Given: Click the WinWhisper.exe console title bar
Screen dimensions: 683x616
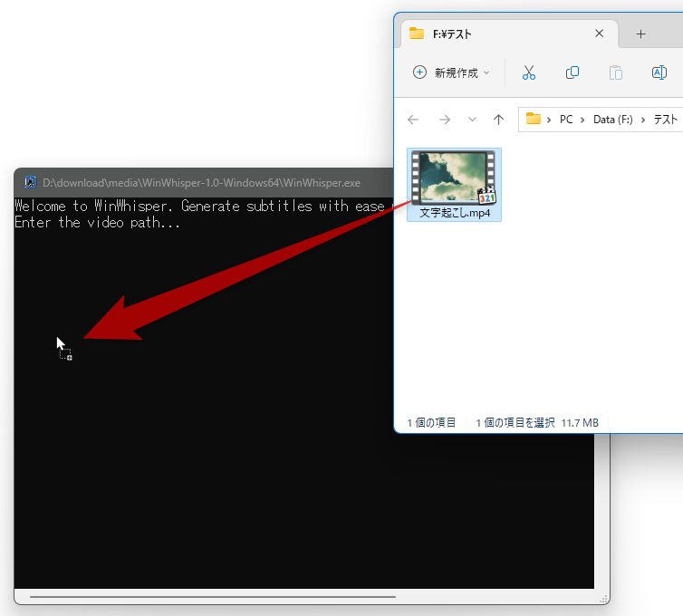Looking at the screenshot, I should pyautogui.click(x=204, y=182).
